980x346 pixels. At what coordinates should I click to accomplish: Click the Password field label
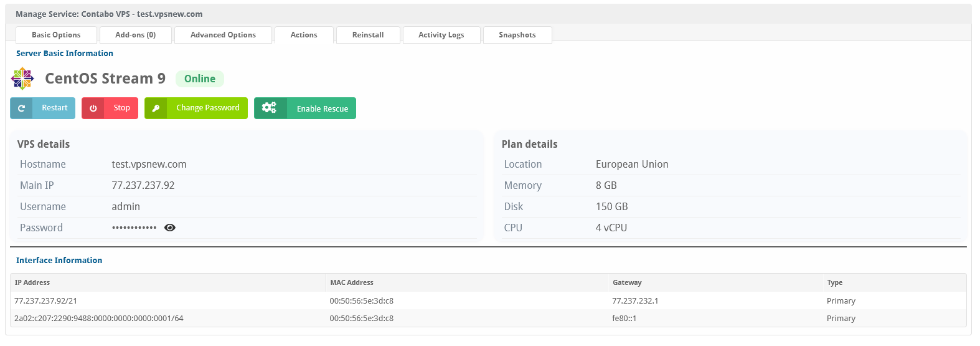[41, 228]
